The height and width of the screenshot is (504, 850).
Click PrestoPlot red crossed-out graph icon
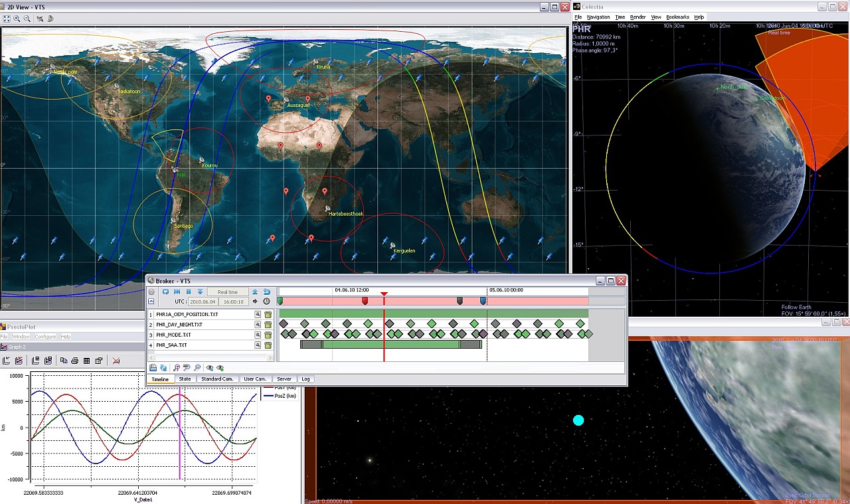click(116, 361)
